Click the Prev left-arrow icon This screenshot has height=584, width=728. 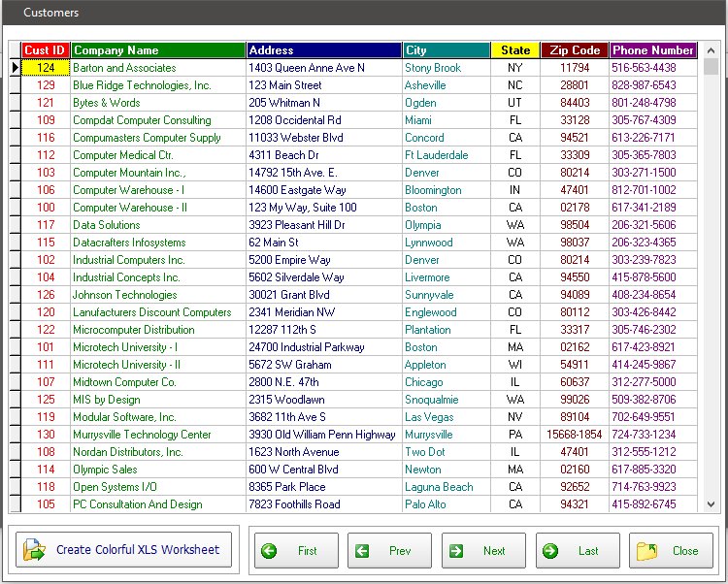362,551
